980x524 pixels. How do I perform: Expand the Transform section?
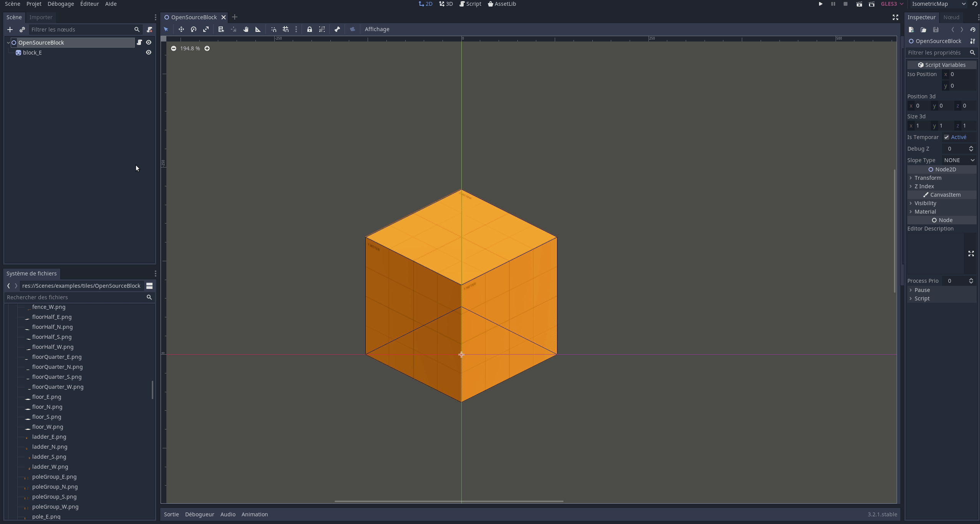[x=927, y=178]
